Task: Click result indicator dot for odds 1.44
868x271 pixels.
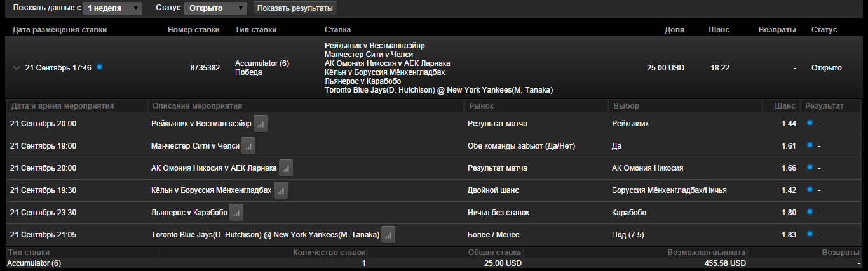Action: point(810,123)
